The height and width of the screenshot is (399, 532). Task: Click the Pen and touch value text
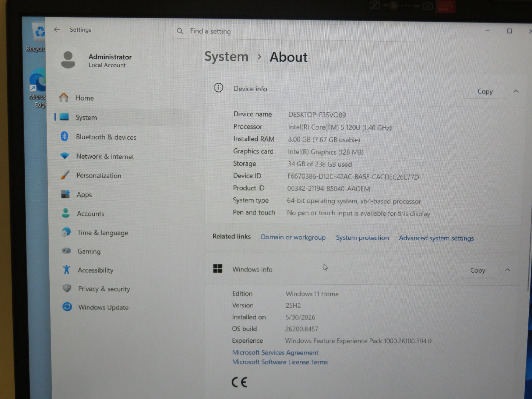tap(358, 213)
